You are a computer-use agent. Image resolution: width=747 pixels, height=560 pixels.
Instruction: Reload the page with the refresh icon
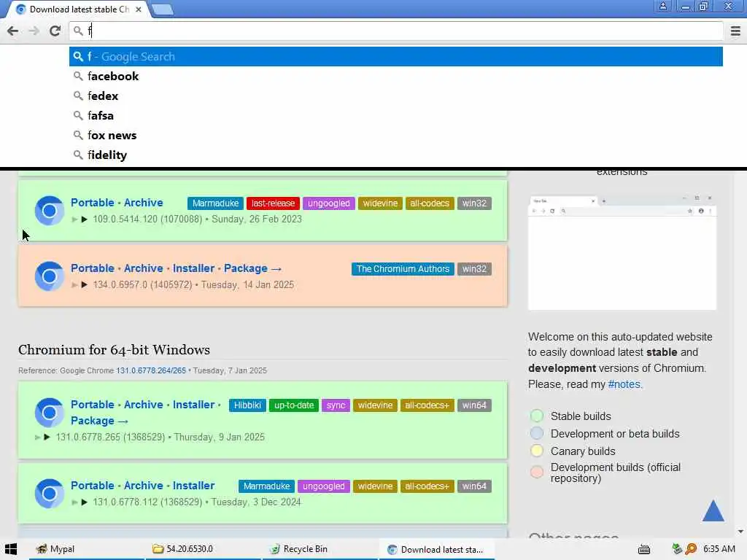coord(55,31)
